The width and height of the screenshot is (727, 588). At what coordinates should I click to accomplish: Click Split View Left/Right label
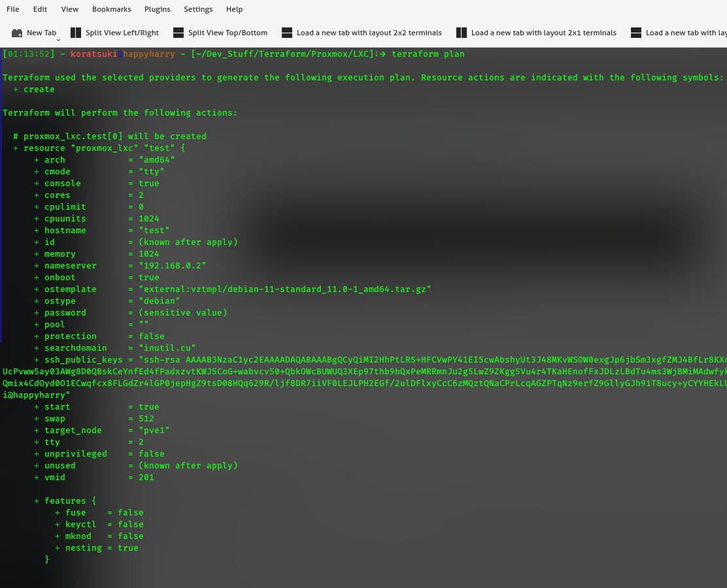click(122, 33)
